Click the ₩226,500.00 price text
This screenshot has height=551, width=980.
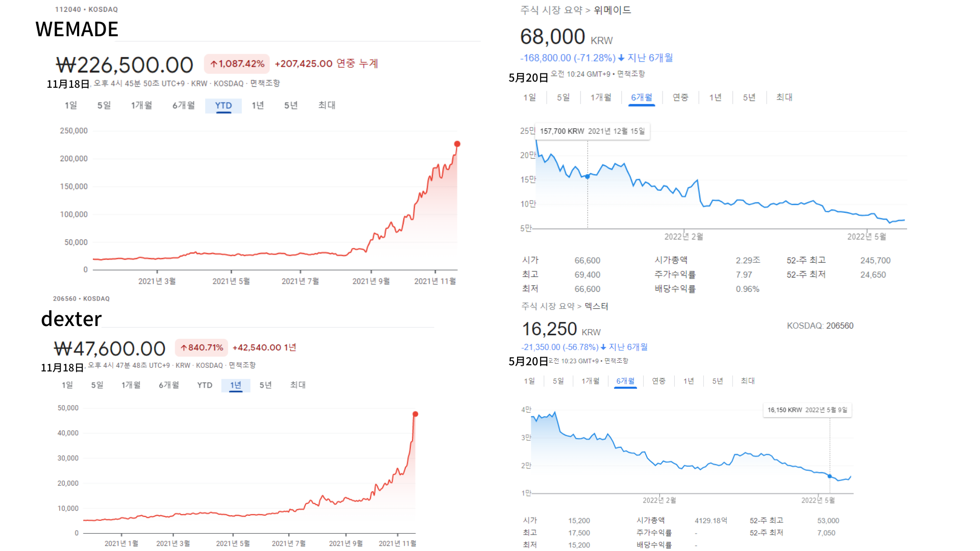[x=125, y=65]
